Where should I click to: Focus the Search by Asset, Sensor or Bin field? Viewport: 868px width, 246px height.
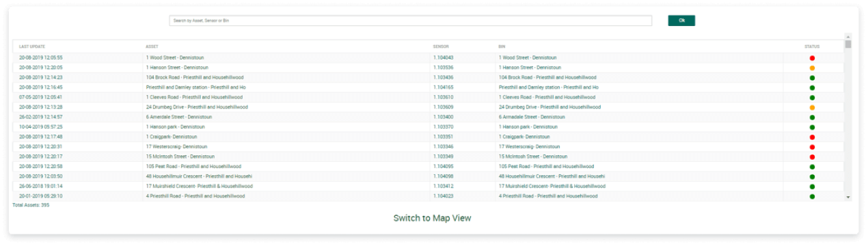[410, 20]
